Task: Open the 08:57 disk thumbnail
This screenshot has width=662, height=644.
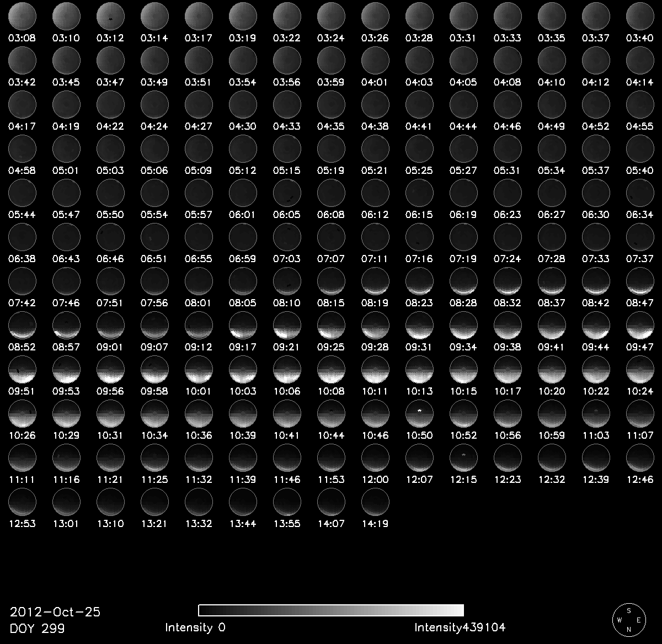Action: 66,325
